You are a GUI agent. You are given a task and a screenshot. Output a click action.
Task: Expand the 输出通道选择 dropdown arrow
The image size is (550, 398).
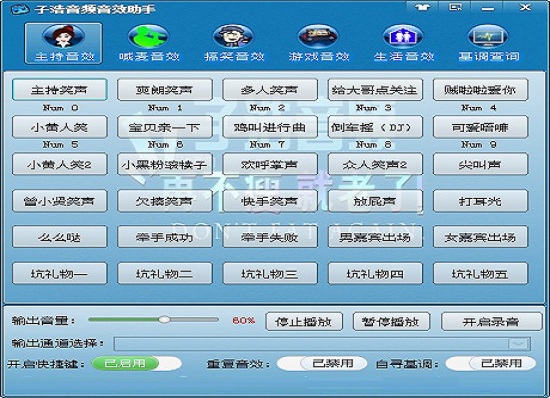518,344
